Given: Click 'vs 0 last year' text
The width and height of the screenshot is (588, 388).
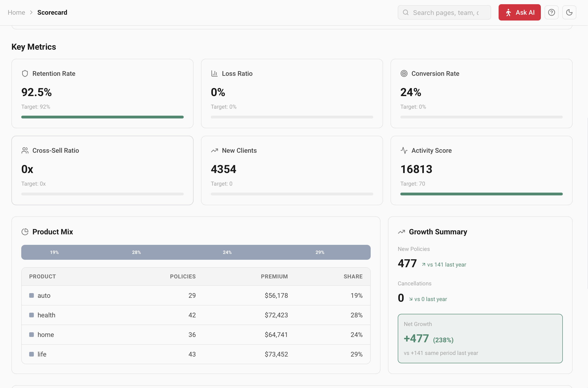Looking at the screenshot, I should point(430,299).
